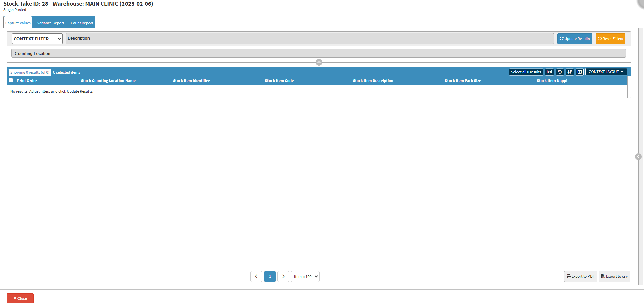Select page 1 in the pagination

click(x=270, y=277)
